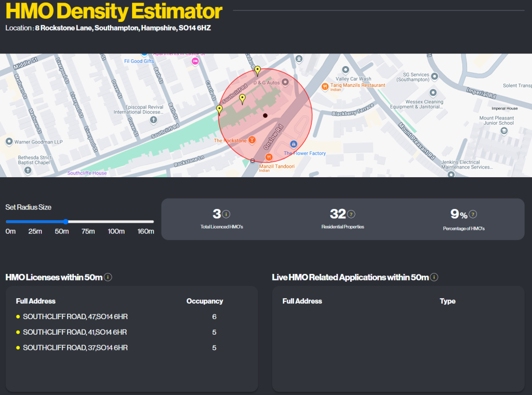Image resolution: width=532 pixels, height=395 pixels.
Task: Click the HMO Density Estimator title
Action: coord(114,11)
